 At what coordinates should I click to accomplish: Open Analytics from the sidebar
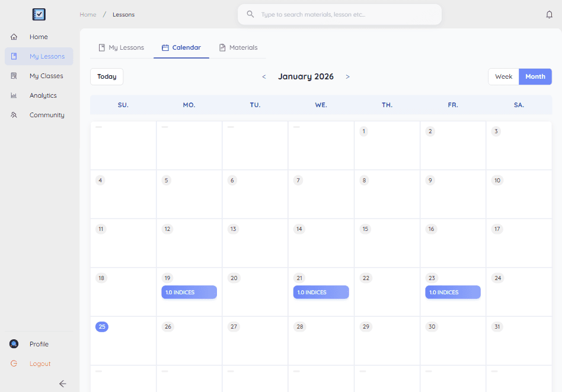coord(14,95)
